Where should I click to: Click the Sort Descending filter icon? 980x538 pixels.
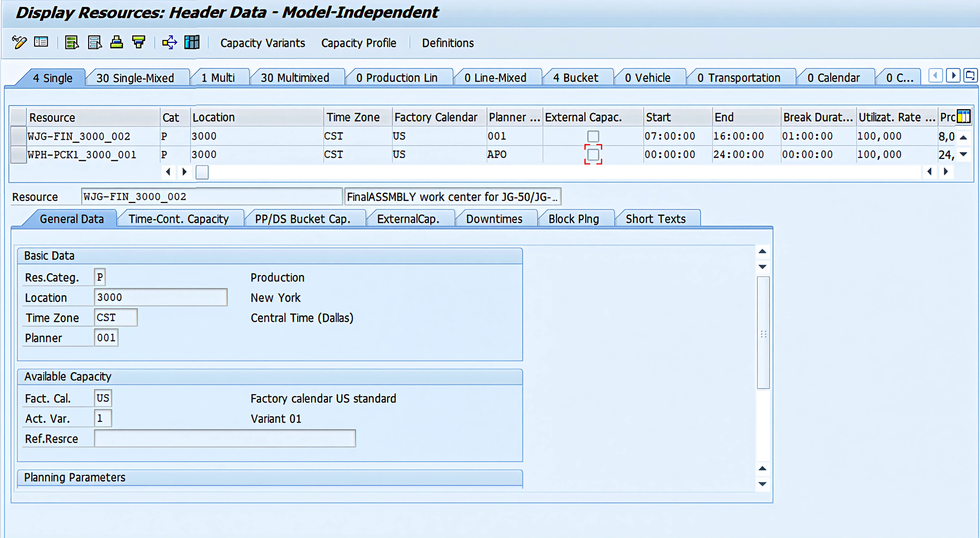(139, 42)
